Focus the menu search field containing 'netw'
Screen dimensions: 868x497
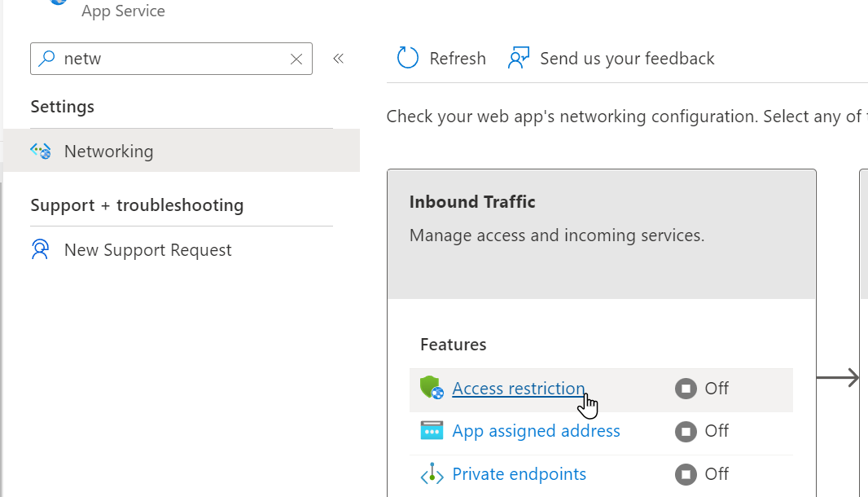click(172, 59)
